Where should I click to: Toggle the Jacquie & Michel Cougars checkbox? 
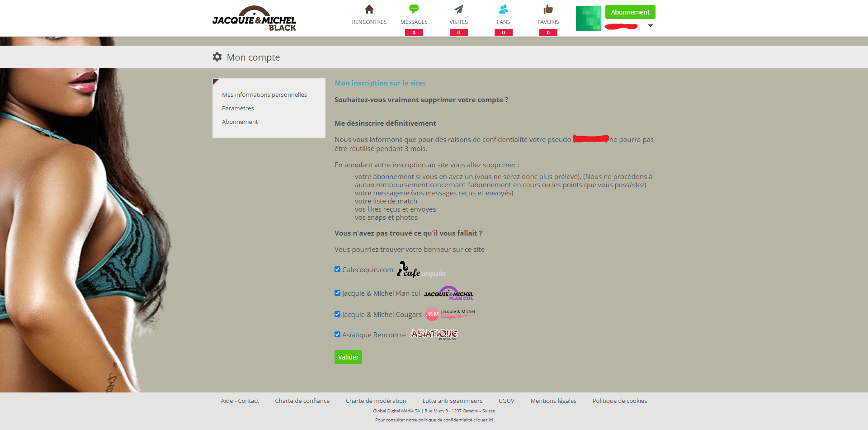click(337, 314)
